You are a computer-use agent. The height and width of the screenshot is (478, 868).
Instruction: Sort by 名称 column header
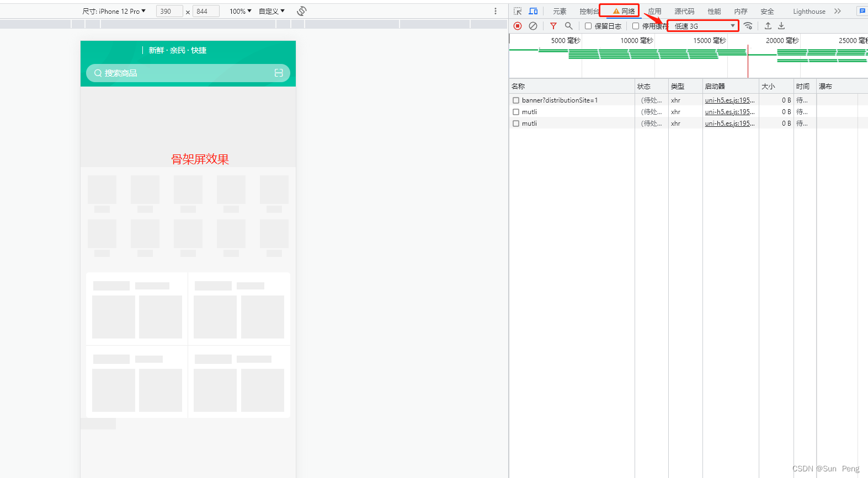[x=572, y=86]
